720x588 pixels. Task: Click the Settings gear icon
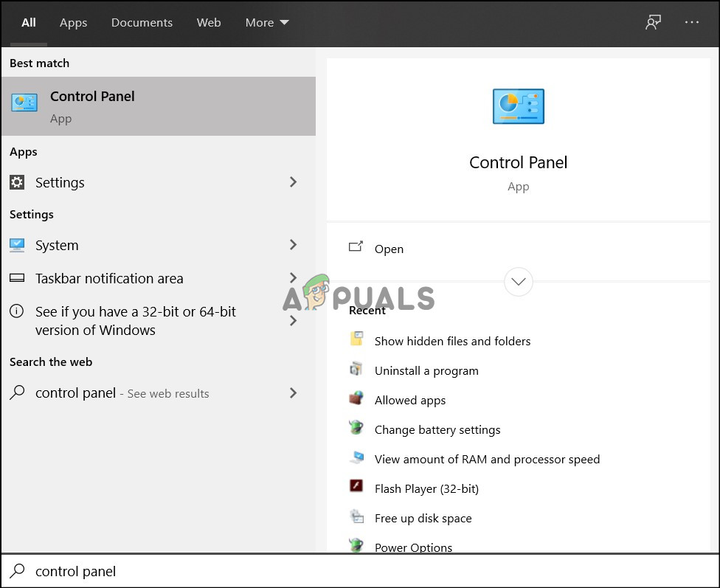coord(17,182)
